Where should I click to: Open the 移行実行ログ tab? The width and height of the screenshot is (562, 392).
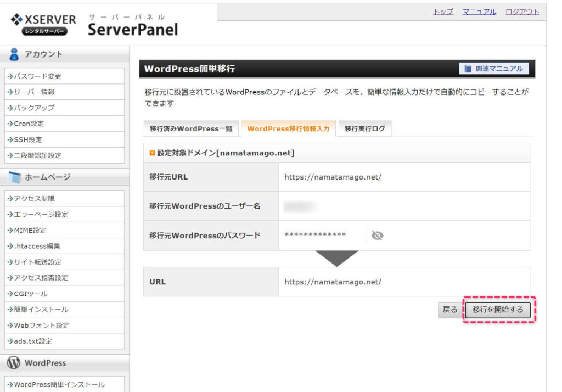tap(365, 129)
